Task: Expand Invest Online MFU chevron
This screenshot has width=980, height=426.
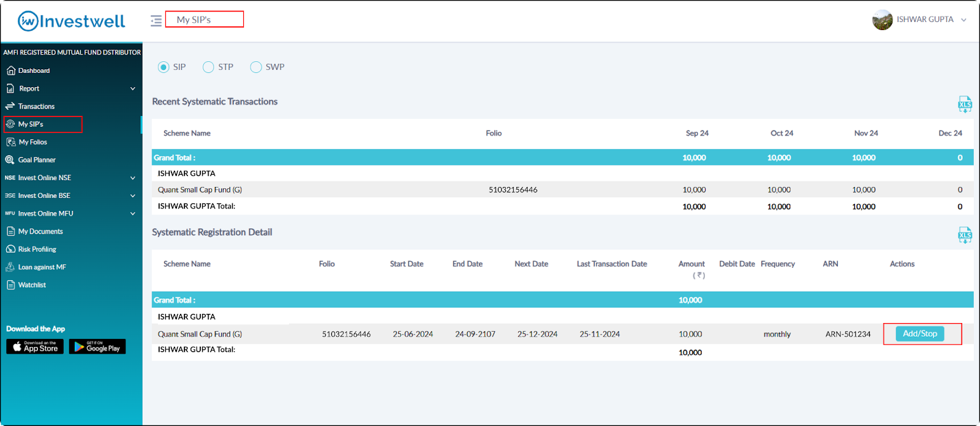Action: 133,213
